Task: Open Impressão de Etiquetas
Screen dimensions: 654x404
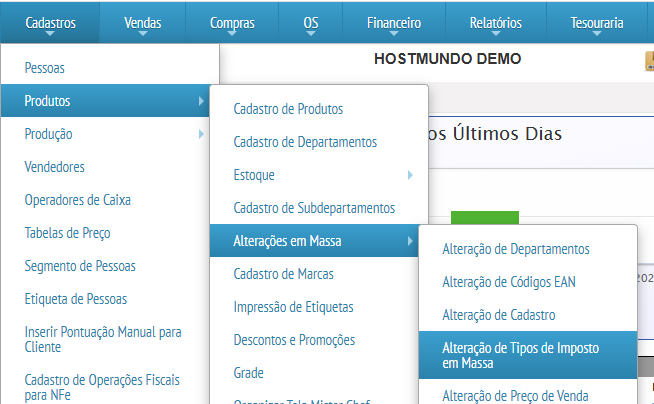Action: pos(293,307)
